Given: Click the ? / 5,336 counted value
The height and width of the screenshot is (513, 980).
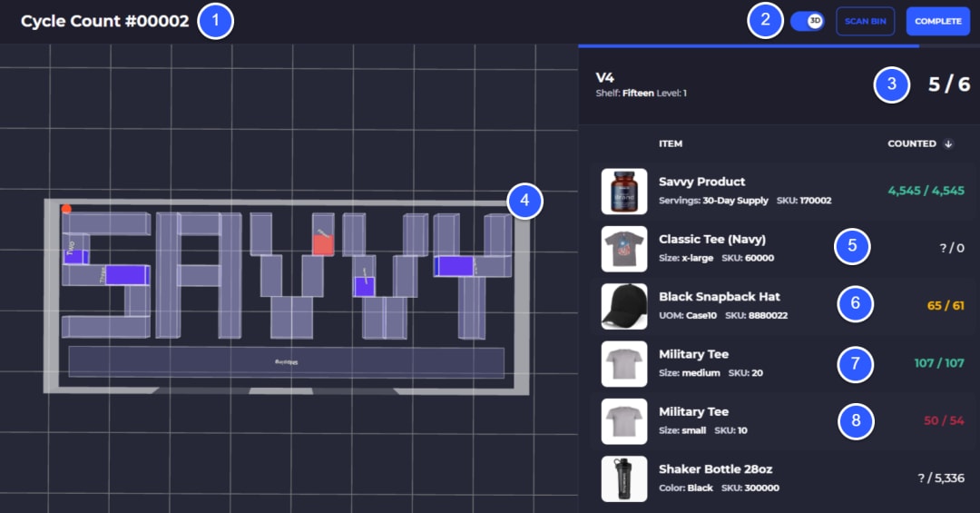Looking at the screenshot, I should point(941,478).
